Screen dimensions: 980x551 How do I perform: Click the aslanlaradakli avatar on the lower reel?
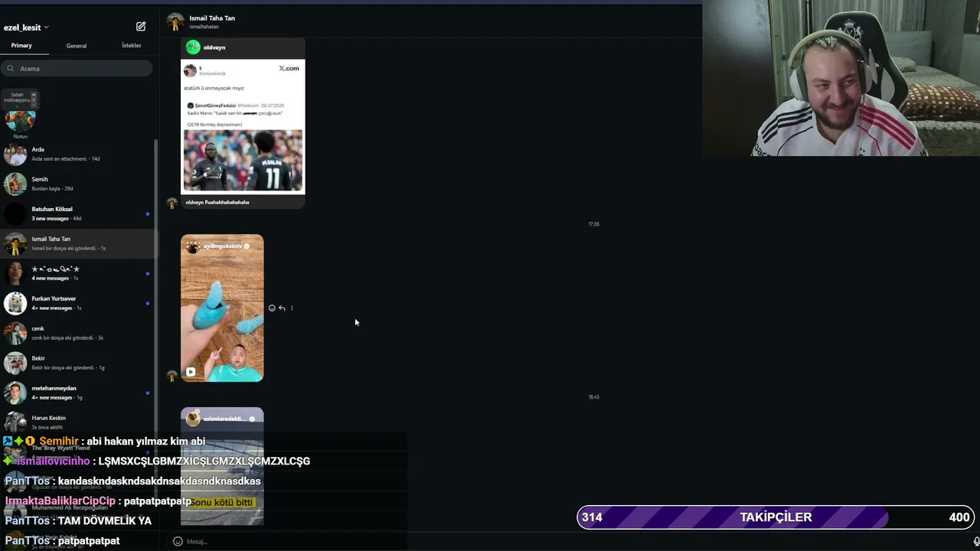193,419
